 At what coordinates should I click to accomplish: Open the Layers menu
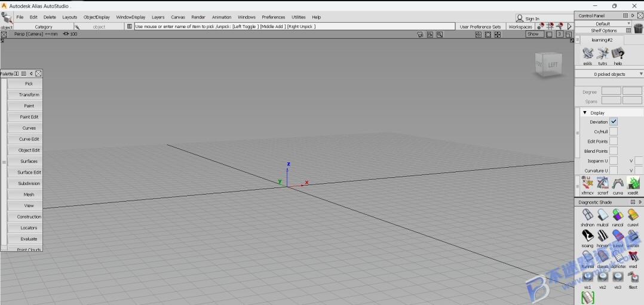point(158,17)
